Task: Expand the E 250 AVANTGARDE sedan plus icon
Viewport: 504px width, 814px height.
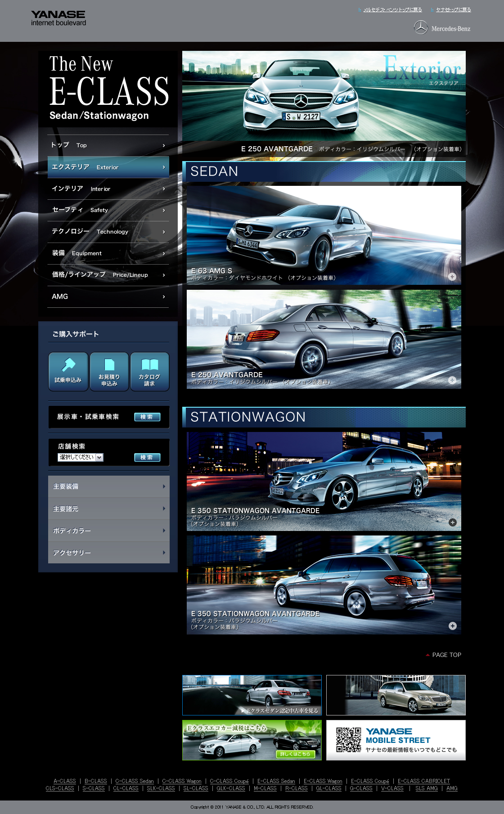Action: click(452, 380)
